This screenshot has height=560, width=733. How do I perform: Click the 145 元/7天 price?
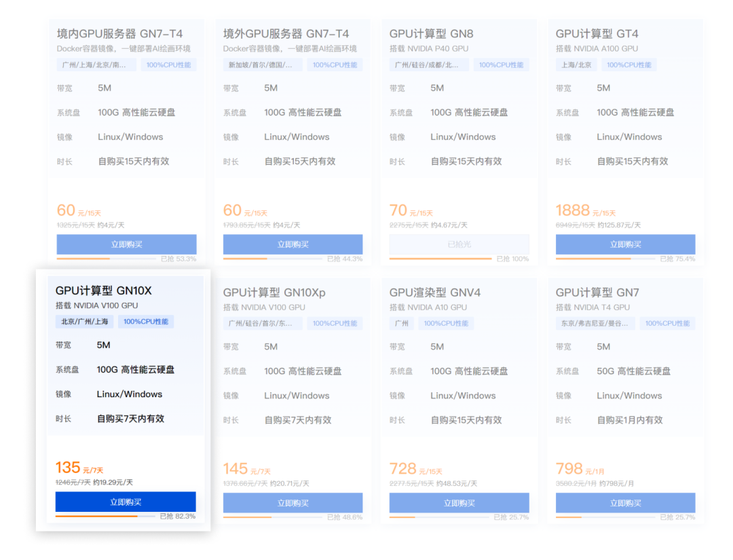click(x=247, y=469)
